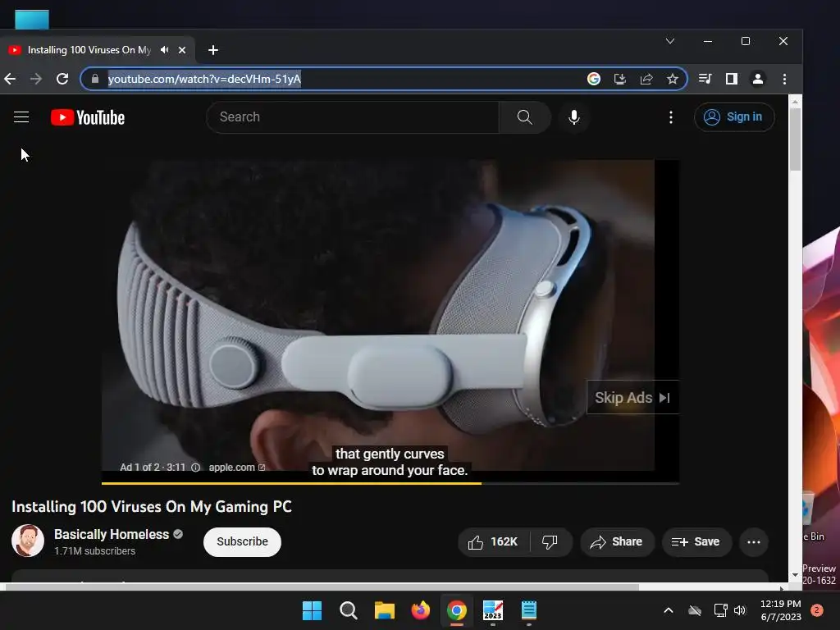Go back with browser back arrow
The width and height of the screenshot is (840, 630).
pyautogui.click(x=10, y=79)
